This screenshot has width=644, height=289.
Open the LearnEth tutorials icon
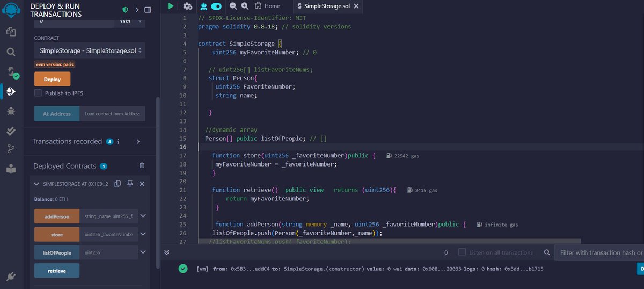tap(11, 169)
